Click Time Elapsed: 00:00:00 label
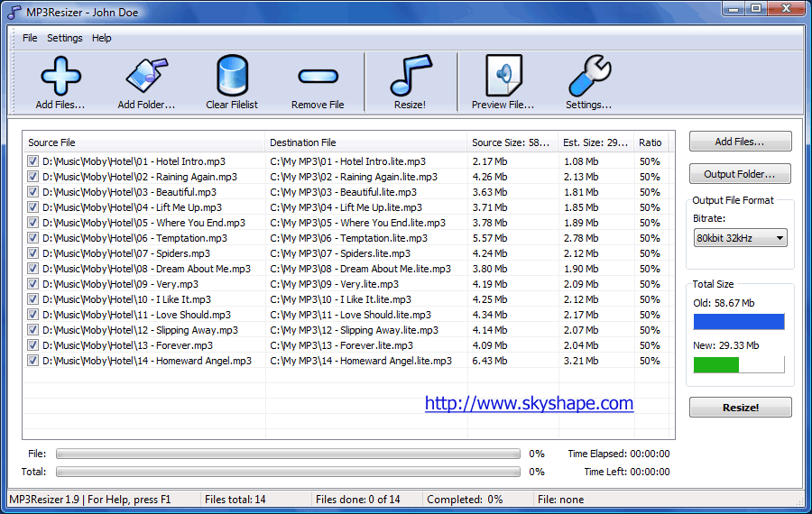812x514 pixels. pos(619,454)
